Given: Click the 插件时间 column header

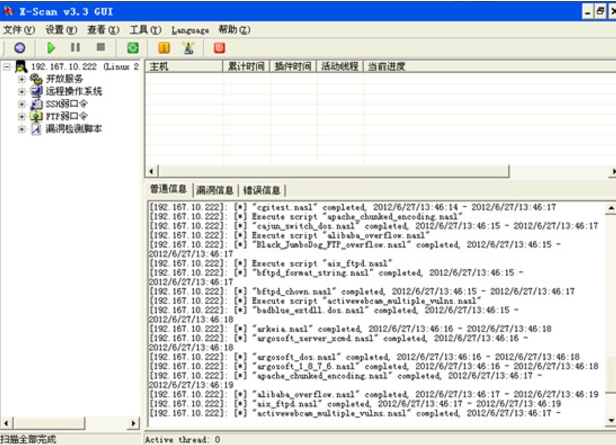Looking at the screenshot, I should tap(293, 66).
